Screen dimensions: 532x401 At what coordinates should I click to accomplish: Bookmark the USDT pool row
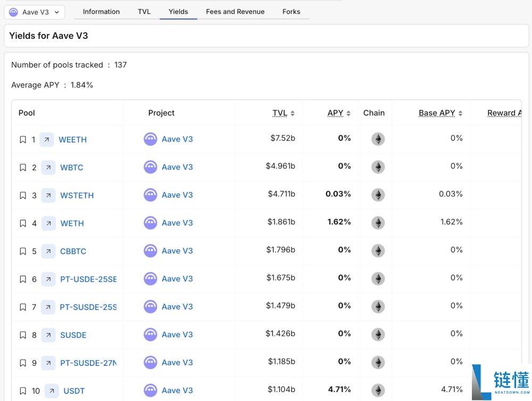[23, 391]
